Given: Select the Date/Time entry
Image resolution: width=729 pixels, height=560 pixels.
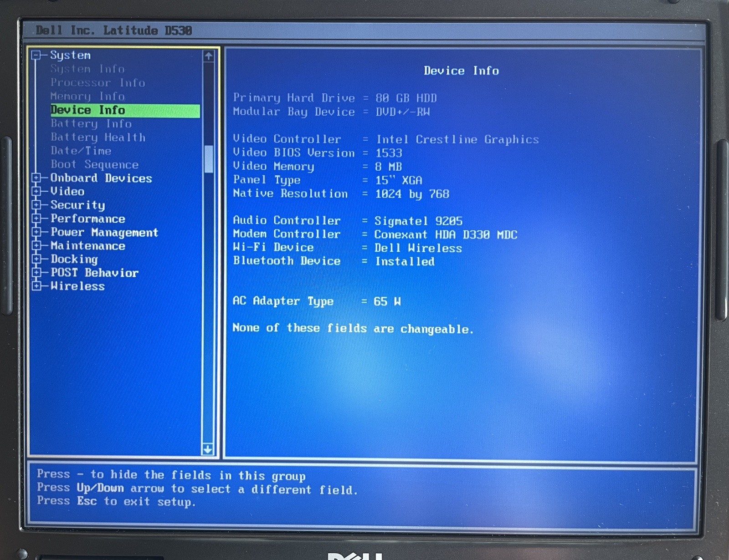Looking at the screenshot, I should (x=81, y=151).
